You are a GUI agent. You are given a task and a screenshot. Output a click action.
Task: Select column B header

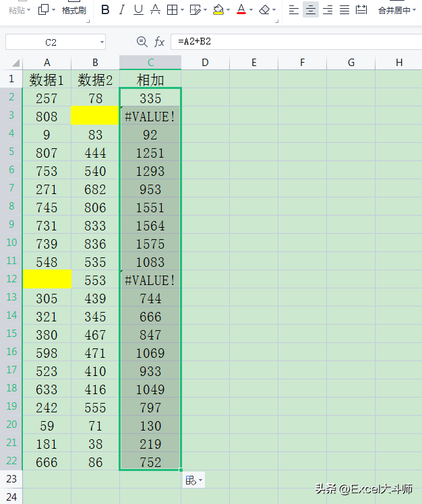95,62
